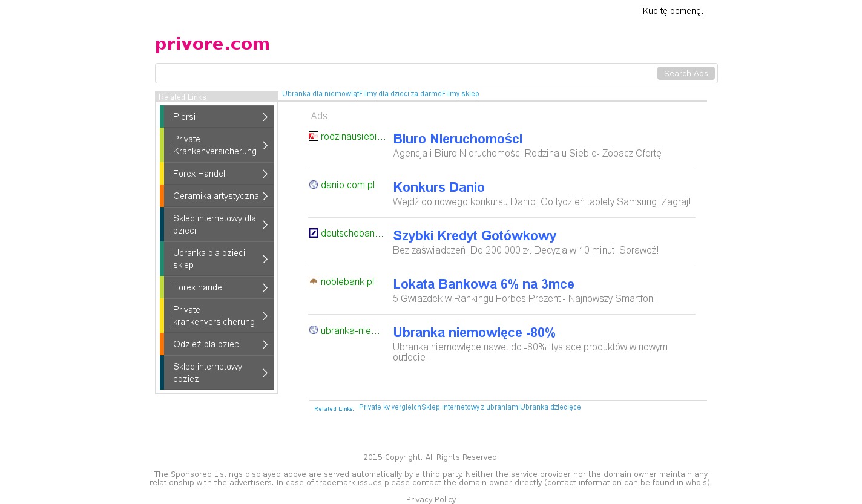The image size is (862, 504).
Task: Focus the search text field
Action: click(406, 73)
